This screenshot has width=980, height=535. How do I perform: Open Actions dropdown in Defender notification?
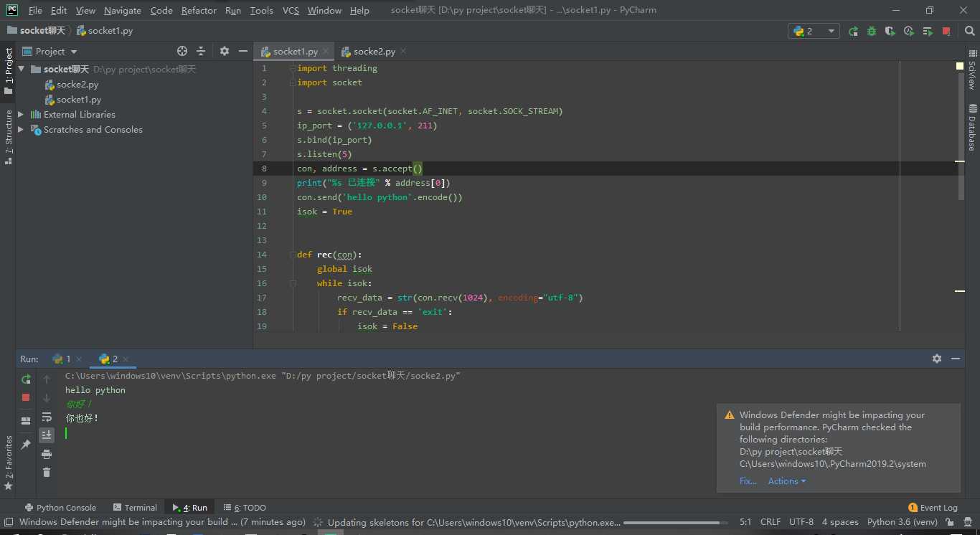click(787, 481)
